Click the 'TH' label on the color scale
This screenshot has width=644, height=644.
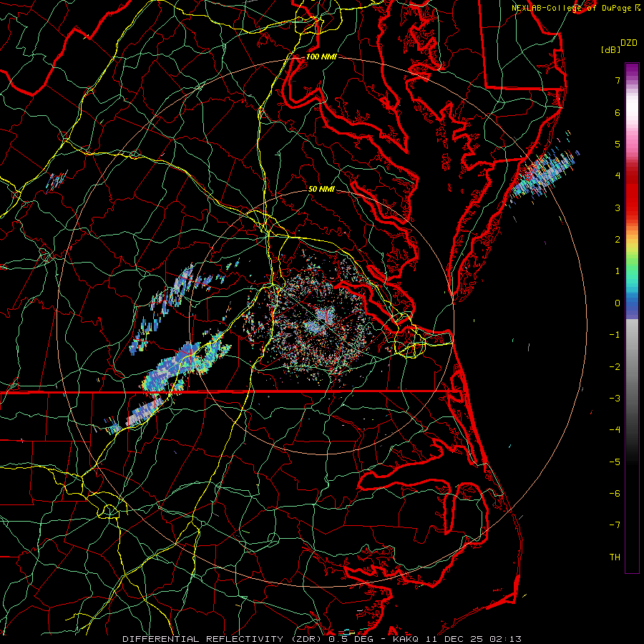click(615, 557)
